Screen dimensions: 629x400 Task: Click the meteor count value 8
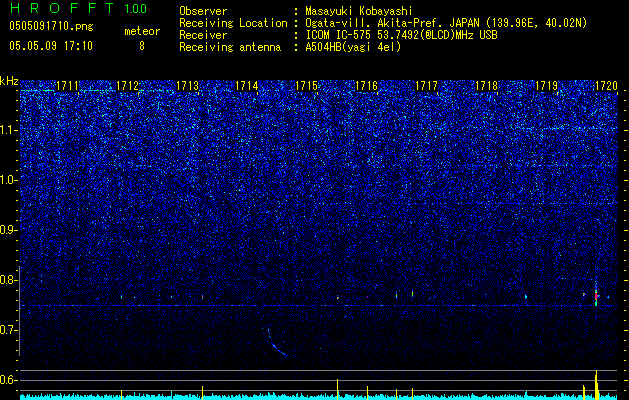[x=142, y=46]
